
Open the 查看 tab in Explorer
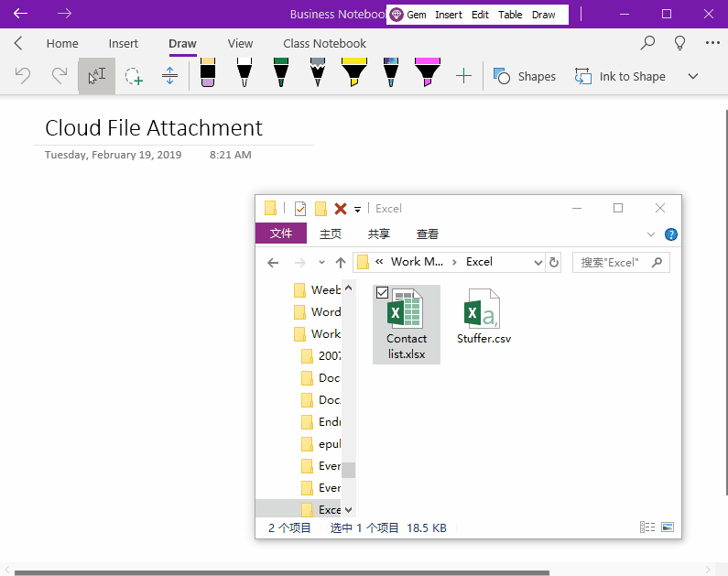[x=427, y=234]
